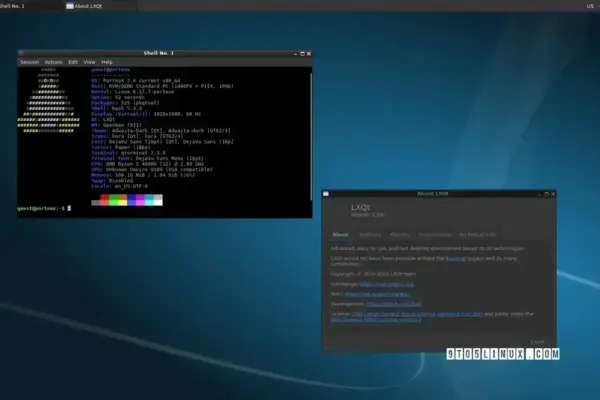600x400 pixels.
Task: Switch to the Translations tab
Action: point(435,235)
